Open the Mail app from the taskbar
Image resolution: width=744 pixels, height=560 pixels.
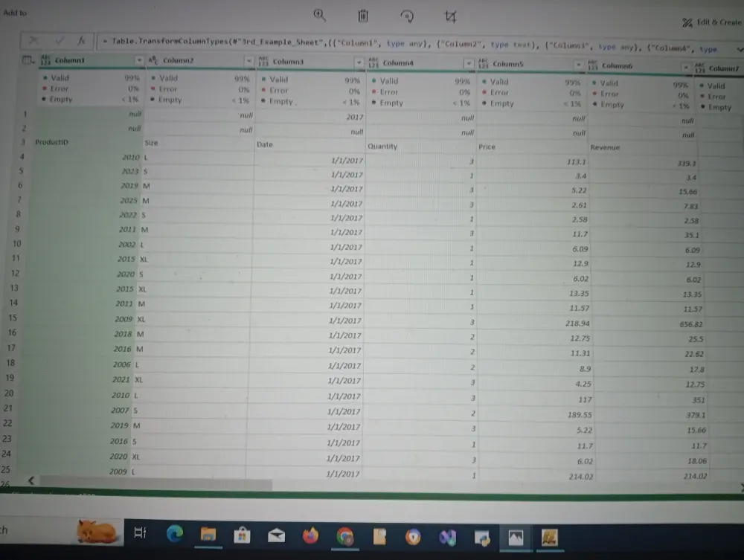point(276,535)
